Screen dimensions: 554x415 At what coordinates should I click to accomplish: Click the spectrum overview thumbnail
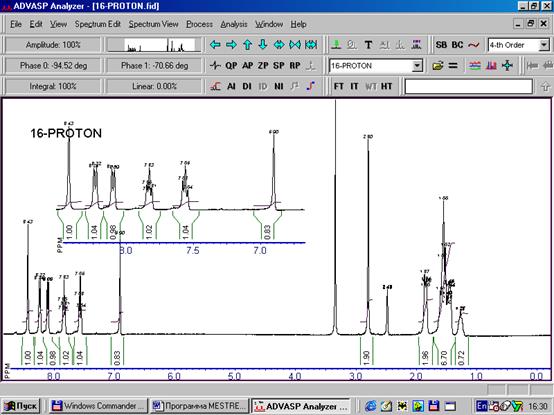154,45
